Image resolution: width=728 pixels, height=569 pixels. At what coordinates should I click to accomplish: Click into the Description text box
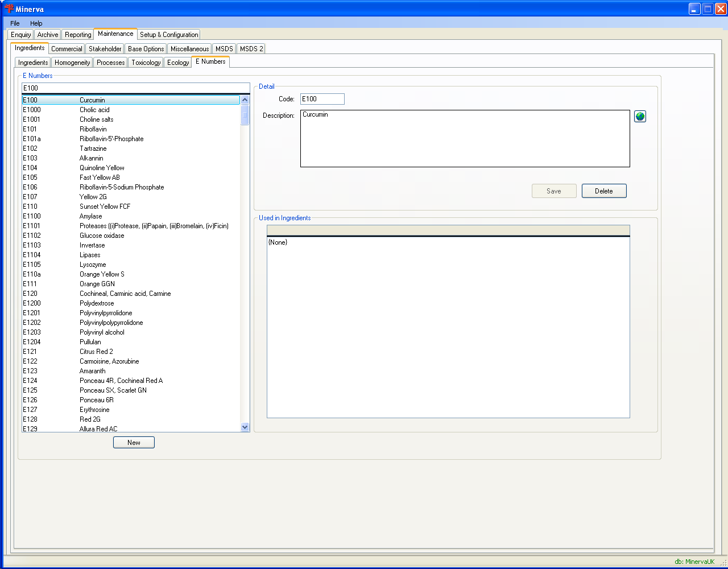tap(465, 138)
